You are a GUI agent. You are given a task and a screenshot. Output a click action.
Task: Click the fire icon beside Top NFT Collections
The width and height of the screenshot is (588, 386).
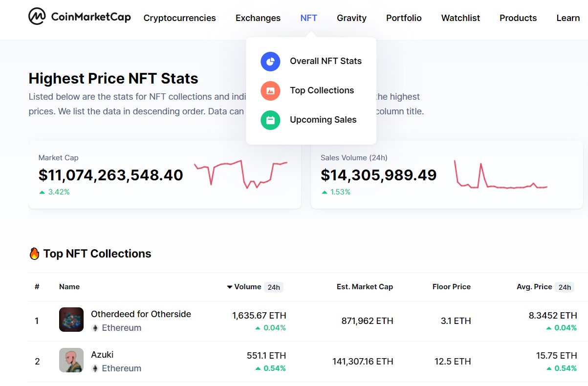click(34, 254)
